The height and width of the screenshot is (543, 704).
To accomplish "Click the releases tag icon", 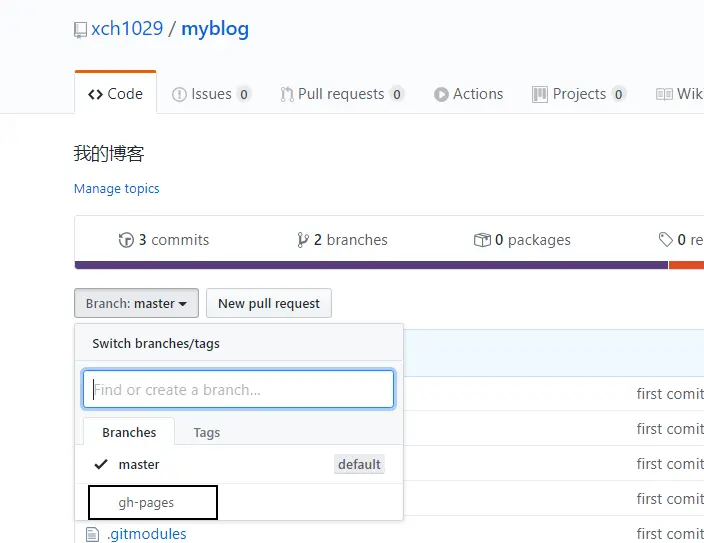I will click(x=665, y=240).
